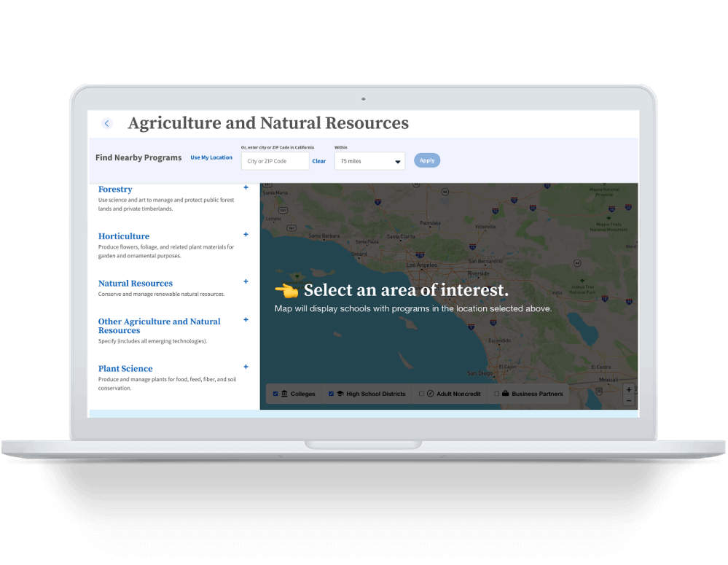
Task: Go back using the left chevron icon
Action: point(107,124)
